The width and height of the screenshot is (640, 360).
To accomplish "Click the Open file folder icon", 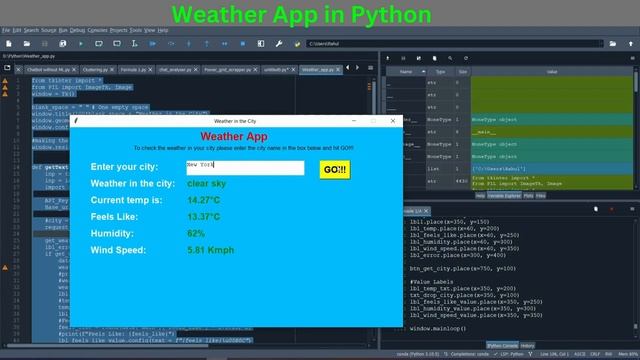I will [27, 44].
